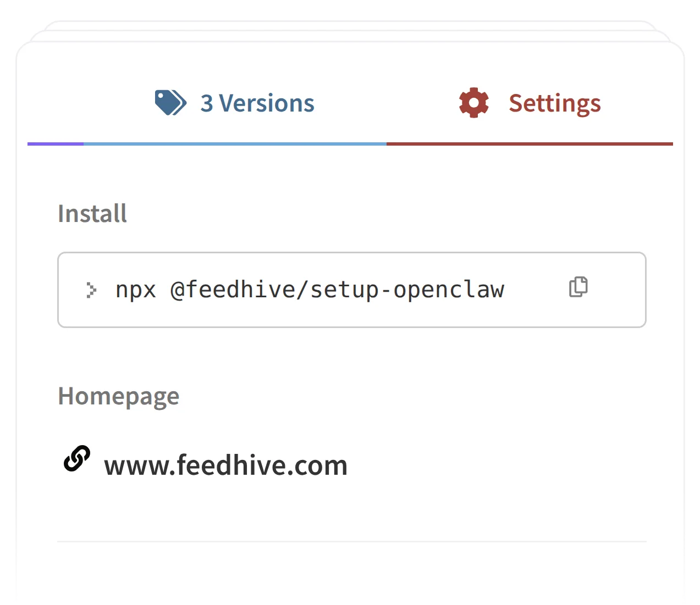
Task: Switch to the 3 Versions tab
Action: [258, 103]
